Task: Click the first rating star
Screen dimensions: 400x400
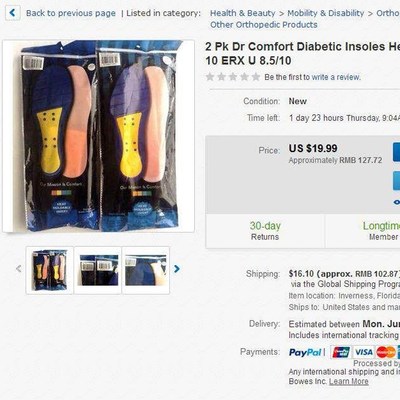Action: click(210, 77)
